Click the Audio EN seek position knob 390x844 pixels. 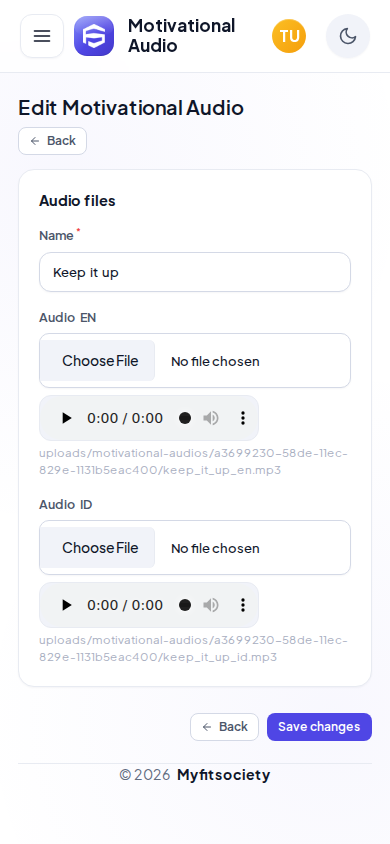(185, 418)
